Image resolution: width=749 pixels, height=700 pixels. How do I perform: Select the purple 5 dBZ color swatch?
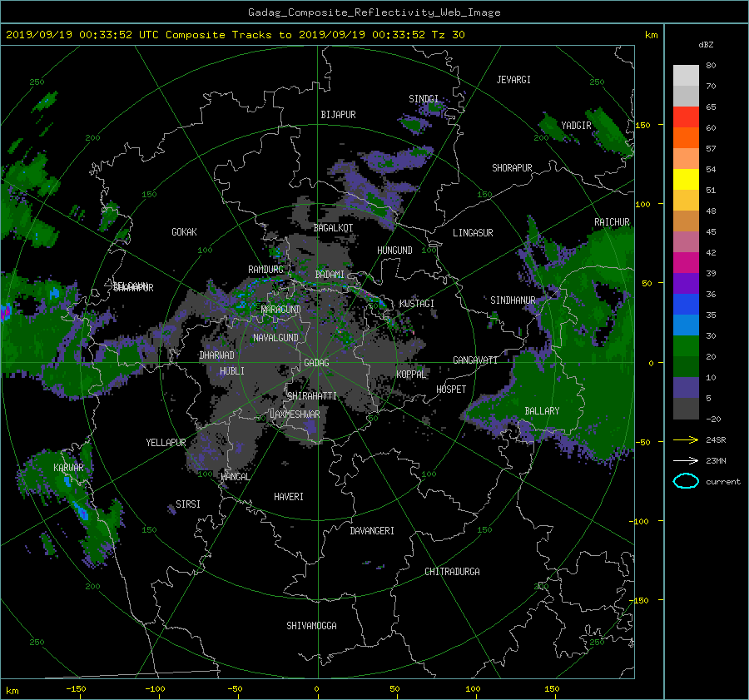tap(686, 388)
